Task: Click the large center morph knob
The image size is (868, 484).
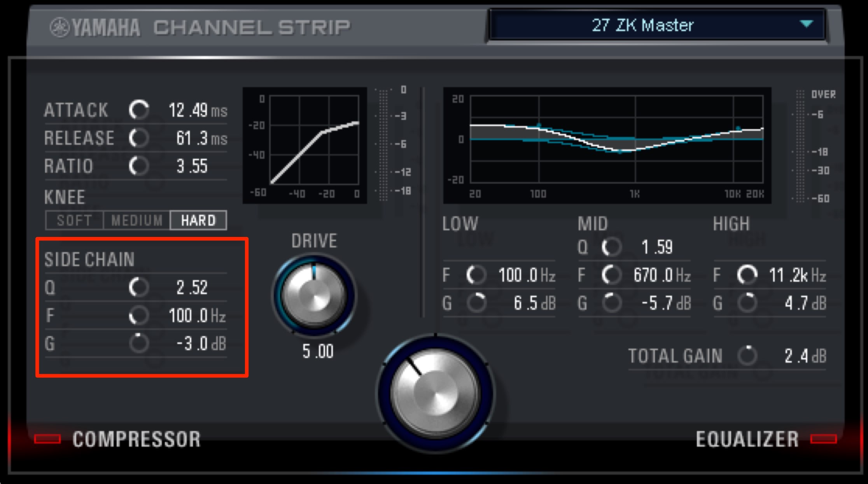Action: tap(436, 393)
